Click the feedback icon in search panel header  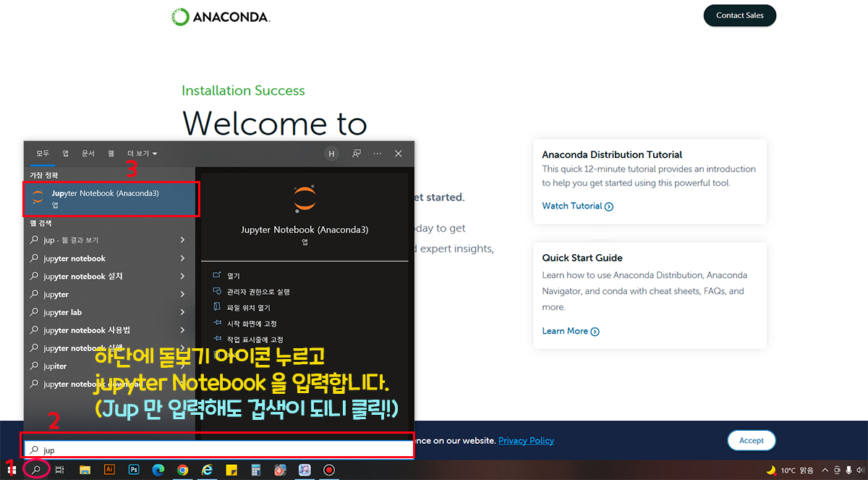[356, 153]
